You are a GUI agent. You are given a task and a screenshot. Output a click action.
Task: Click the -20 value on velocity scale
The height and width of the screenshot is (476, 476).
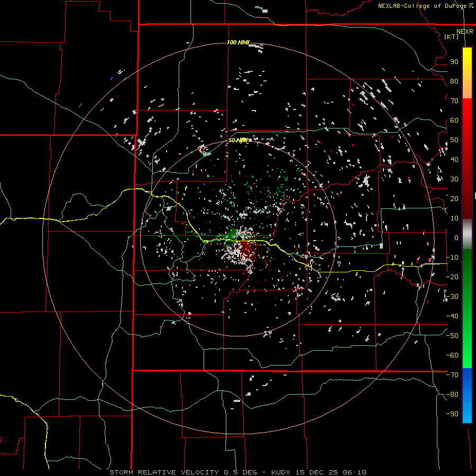(452, 277)
